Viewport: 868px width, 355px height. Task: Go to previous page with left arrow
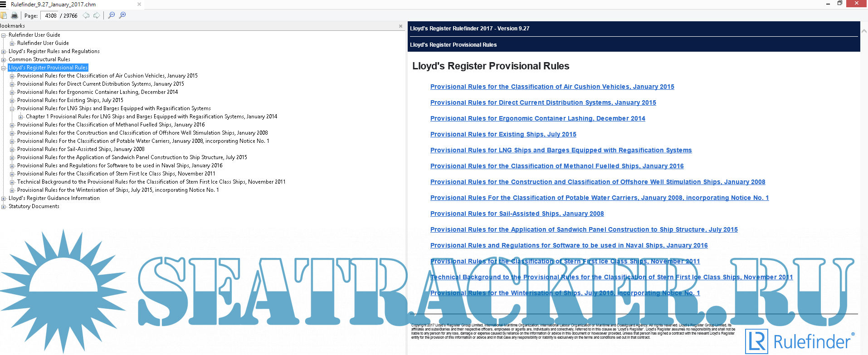coord(86,15)
